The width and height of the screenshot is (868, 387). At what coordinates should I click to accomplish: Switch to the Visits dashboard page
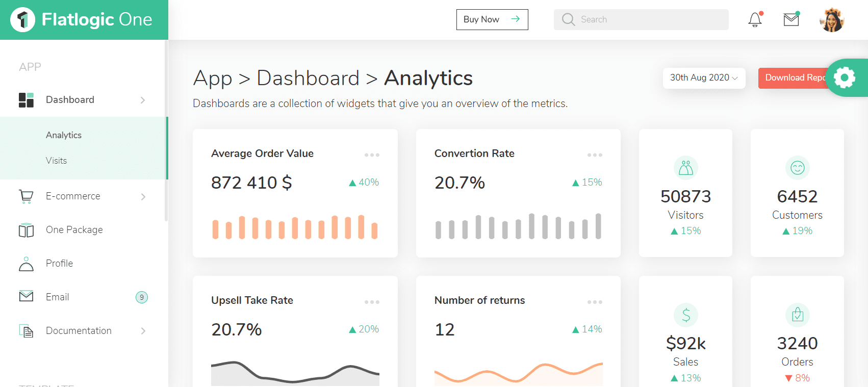coord(56,160)
